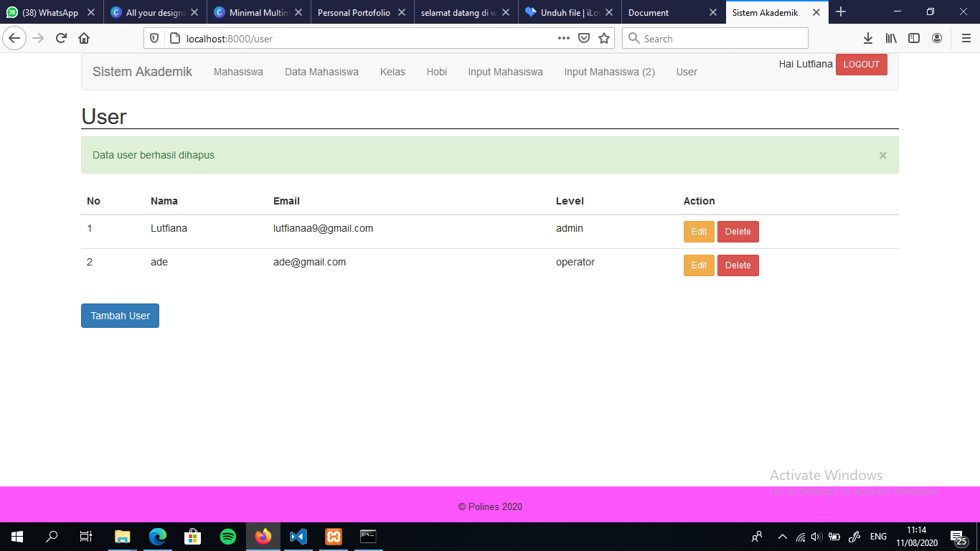The height and width of the screenshot is (551, 980).
Task: Expand hidden system tray icons
Action: point(783,537)
